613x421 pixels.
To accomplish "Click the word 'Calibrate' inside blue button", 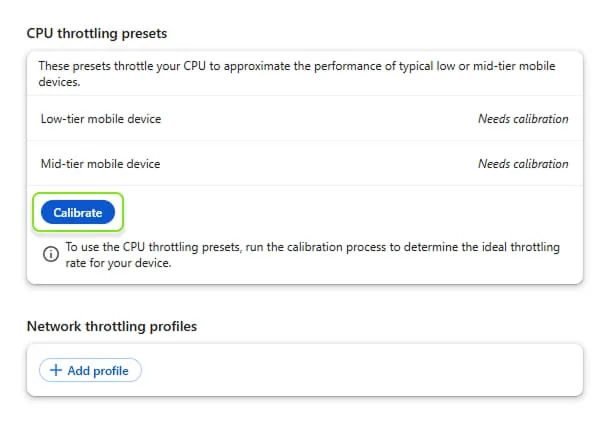I will click(77, 212).
